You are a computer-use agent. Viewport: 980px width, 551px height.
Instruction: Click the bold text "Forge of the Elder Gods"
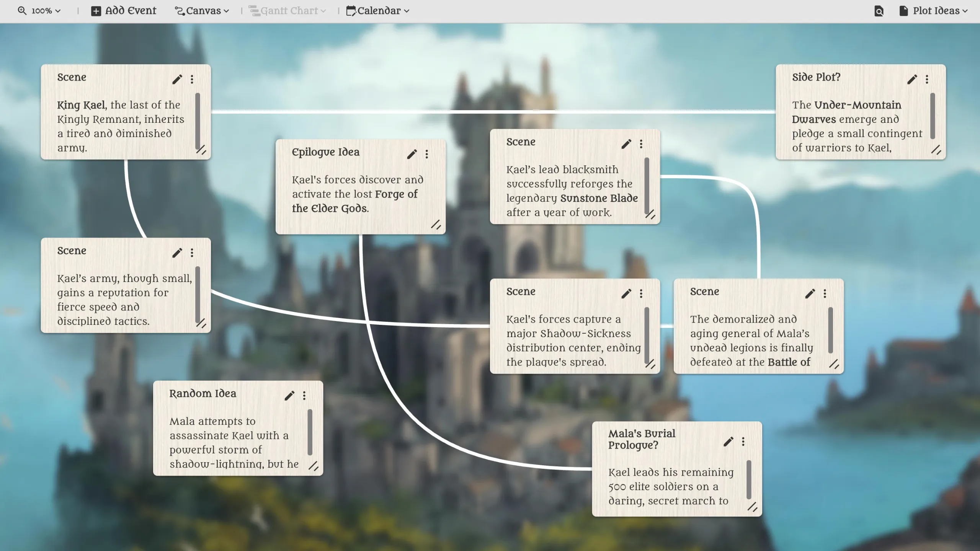(x=355, y=201)
